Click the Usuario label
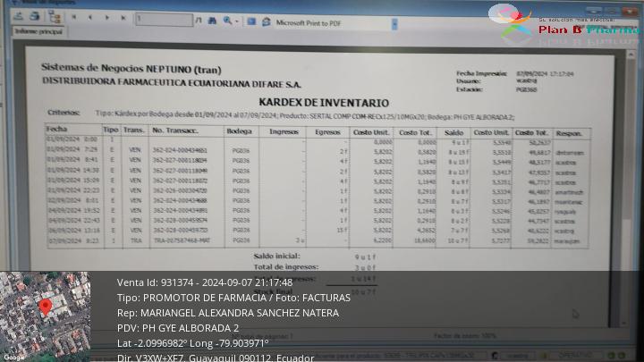644x362 pixels. pos(469,81)
